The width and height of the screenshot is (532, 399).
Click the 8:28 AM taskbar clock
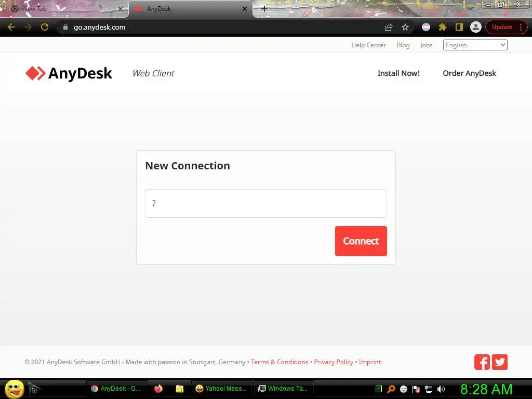coord(486,389)
